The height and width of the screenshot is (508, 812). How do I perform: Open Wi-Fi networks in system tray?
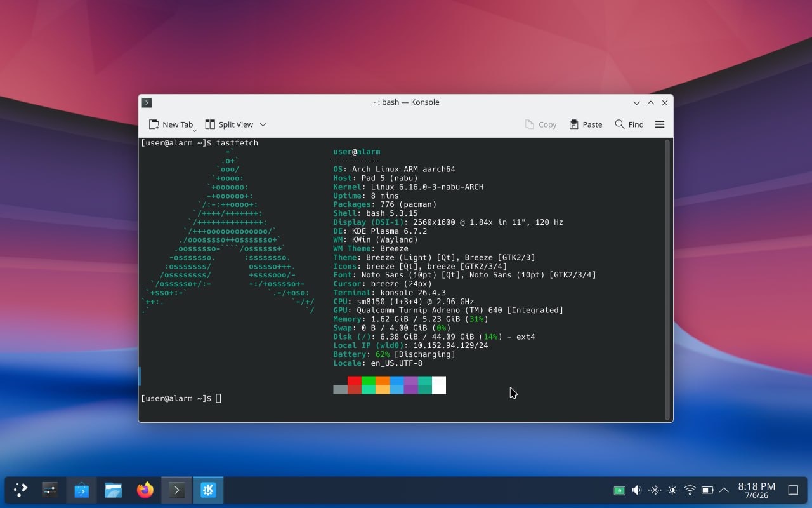pyautogui.click(x=690, y=490)
